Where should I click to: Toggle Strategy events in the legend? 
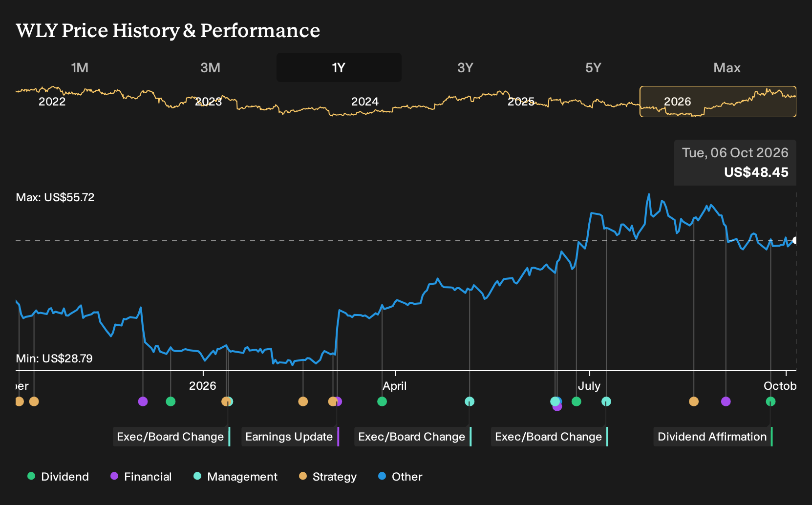(x=328, y=477)
